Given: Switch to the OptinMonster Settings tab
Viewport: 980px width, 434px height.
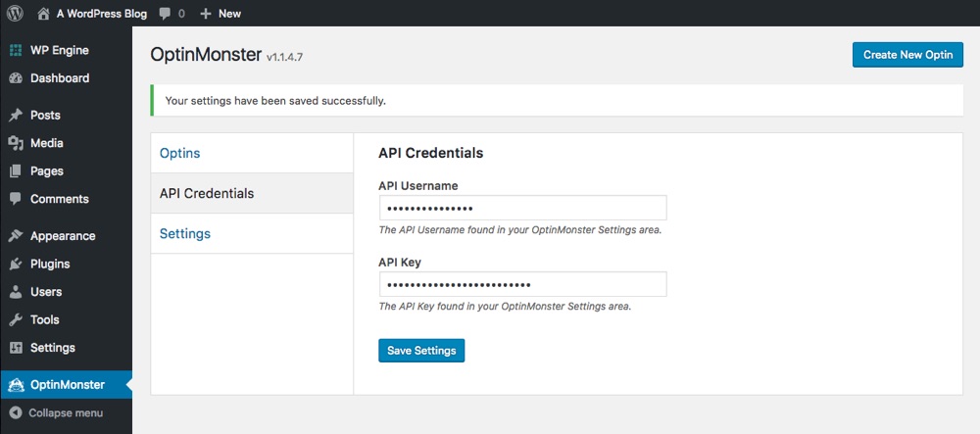Looking at the screenshot, I should pyautogui.click(x=252, y=233).
